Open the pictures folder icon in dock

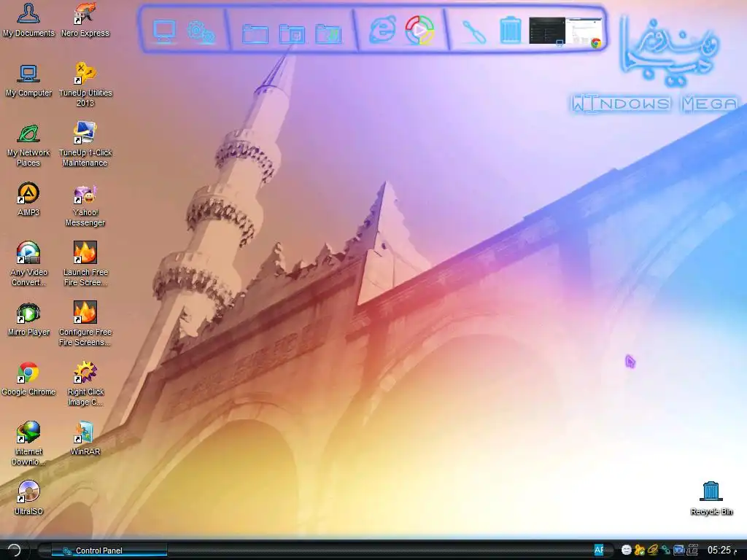pos(292,34)
